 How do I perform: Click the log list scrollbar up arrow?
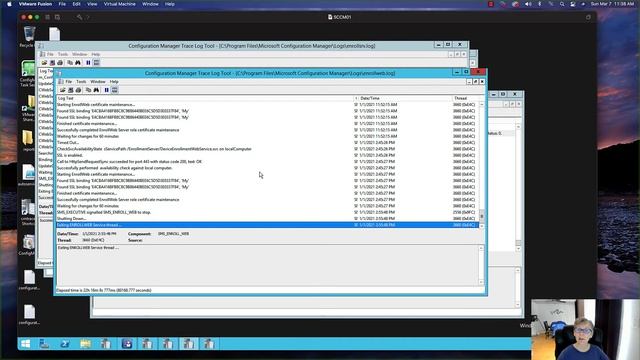pyautogui.click(x=482, y=104)
